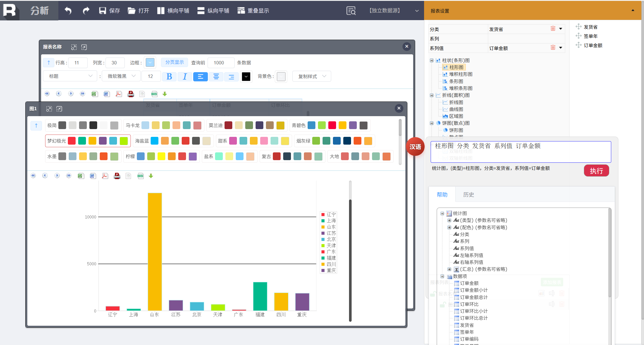Click the printer icon in chart toolbar
Viewport: 644px width, 345px height.
[x=117, y=176]
